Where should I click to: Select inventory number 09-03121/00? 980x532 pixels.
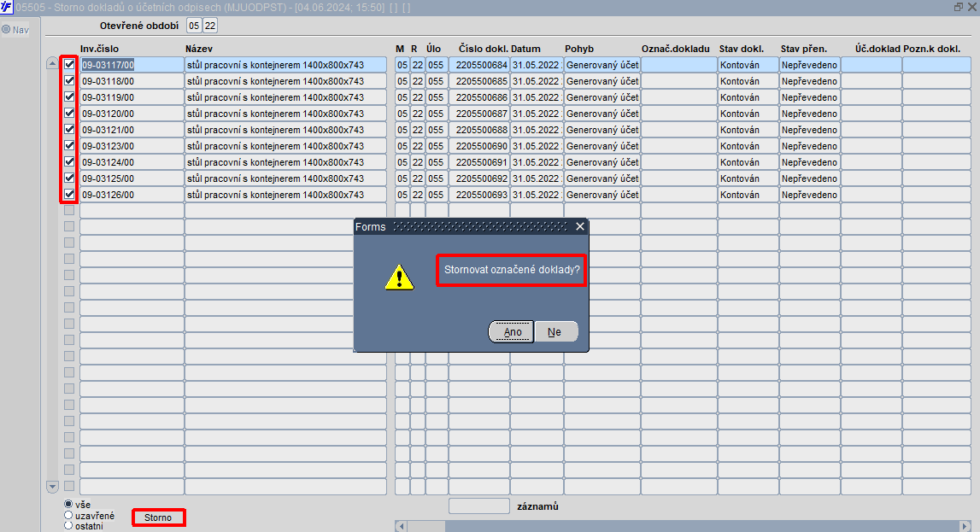(x=132, y=130)
